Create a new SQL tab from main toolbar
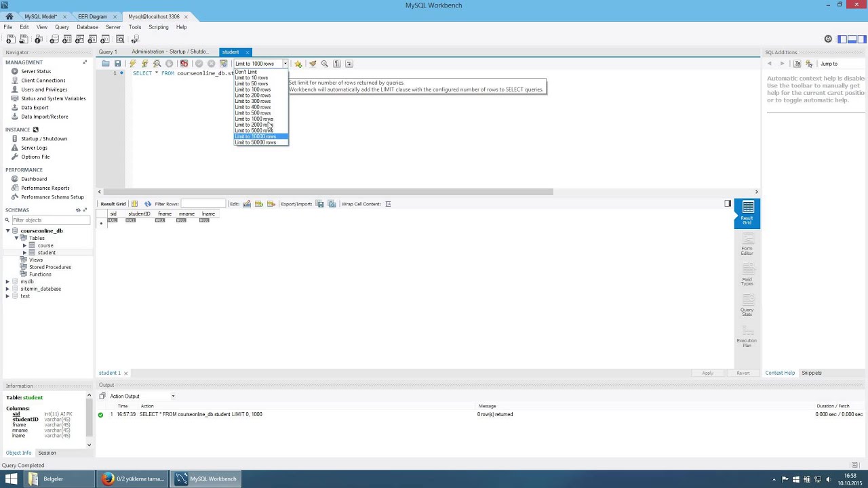The width and height of the screenshot is (868, 488). pyautogui.click(x=10, y=39)
